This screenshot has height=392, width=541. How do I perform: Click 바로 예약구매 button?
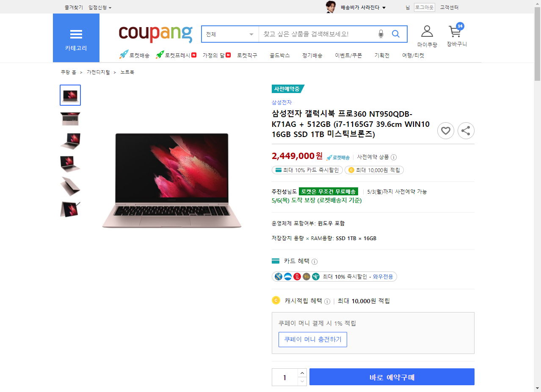click(x=392, y=377)
